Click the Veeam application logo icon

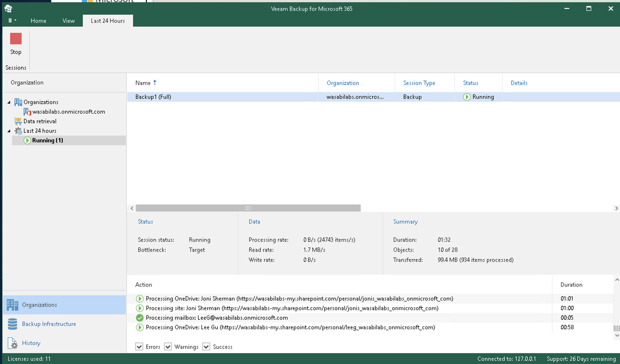coord(8,9)
